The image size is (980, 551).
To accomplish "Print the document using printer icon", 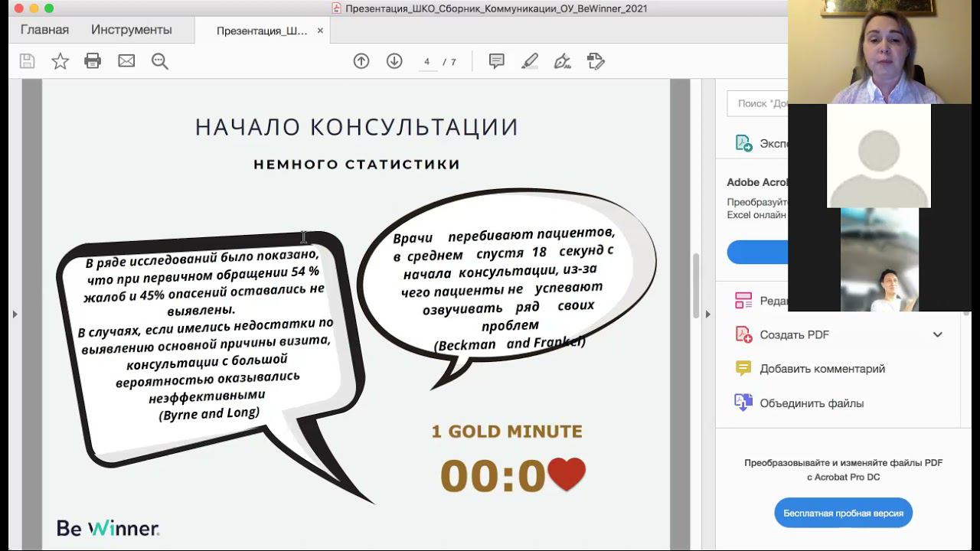I will pos(93,61).
